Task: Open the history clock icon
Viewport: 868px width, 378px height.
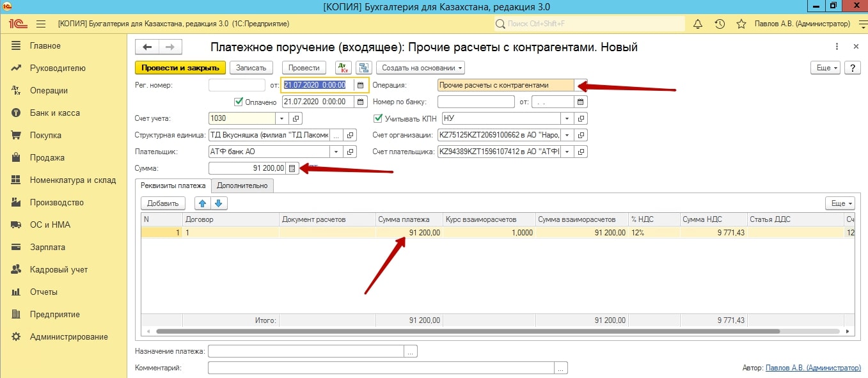Action: [x=720, y=24]
